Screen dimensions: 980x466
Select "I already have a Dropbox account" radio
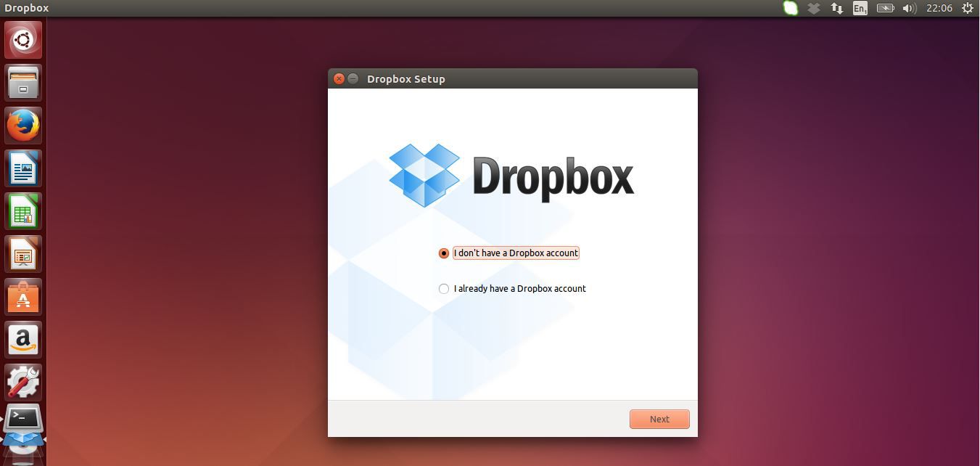[x=444, y=289]
